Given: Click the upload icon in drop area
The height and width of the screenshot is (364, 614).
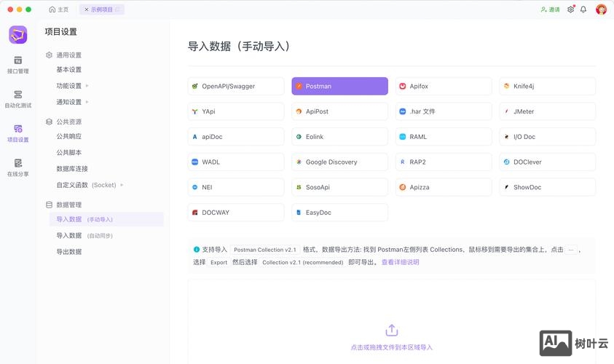Looking at the screenshot, I should [392, 331].
